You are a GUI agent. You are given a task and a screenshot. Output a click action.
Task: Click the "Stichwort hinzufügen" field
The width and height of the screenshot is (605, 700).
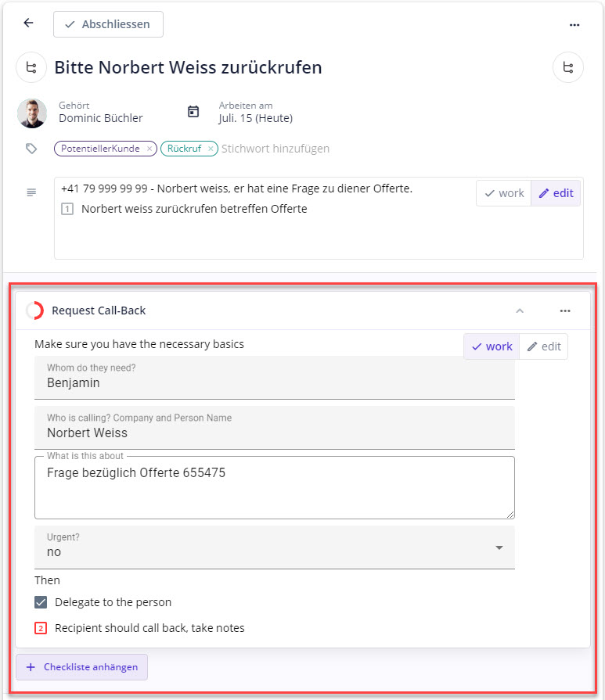point(274,148)
